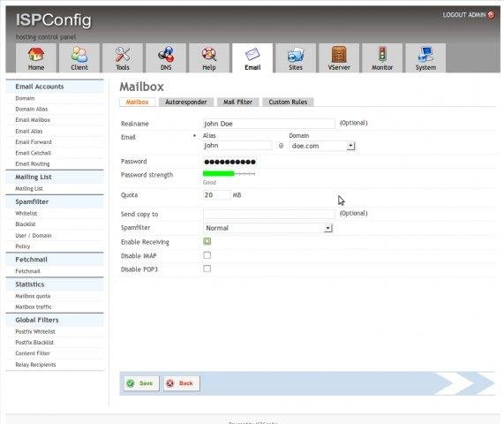Open Mailbox traffic statistics link
The image size is (504, 424).
tap(34, 307)
